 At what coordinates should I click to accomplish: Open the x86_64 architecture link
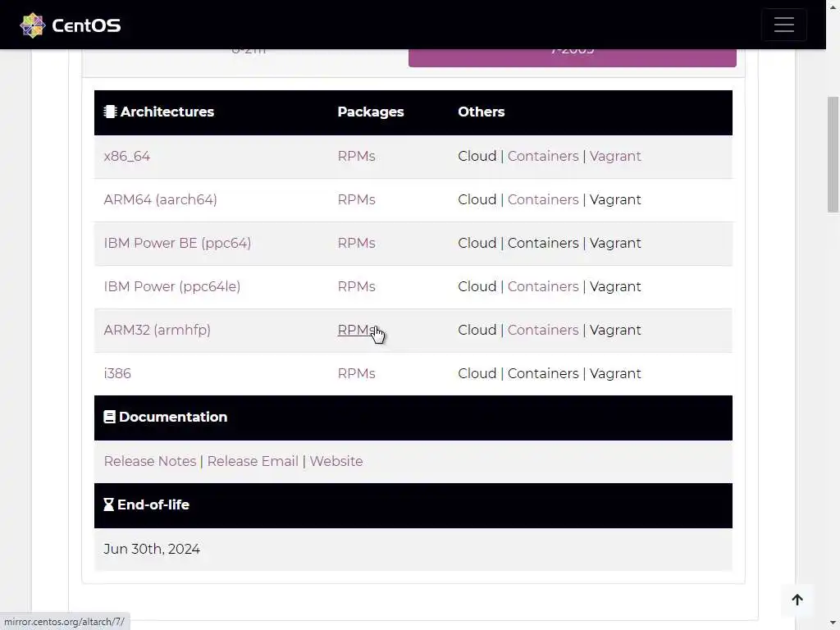[126, 156]
